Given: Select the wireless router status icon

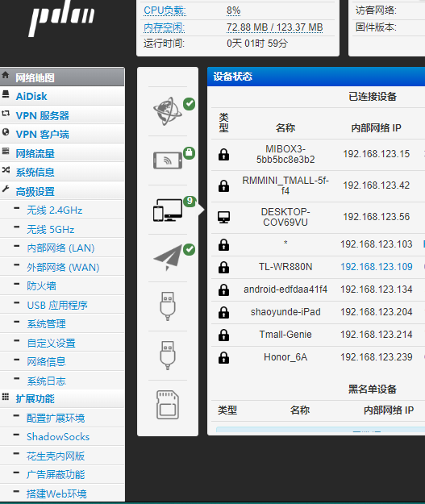Looking at the screenshot, I should pos(168,160).
